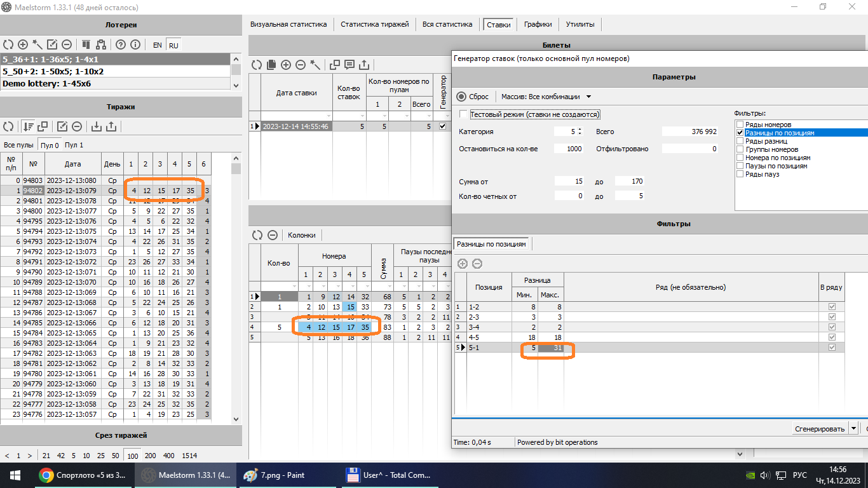Edit the selected lottery
This screenshot has width=868, height=488.
tap(52, 44)
